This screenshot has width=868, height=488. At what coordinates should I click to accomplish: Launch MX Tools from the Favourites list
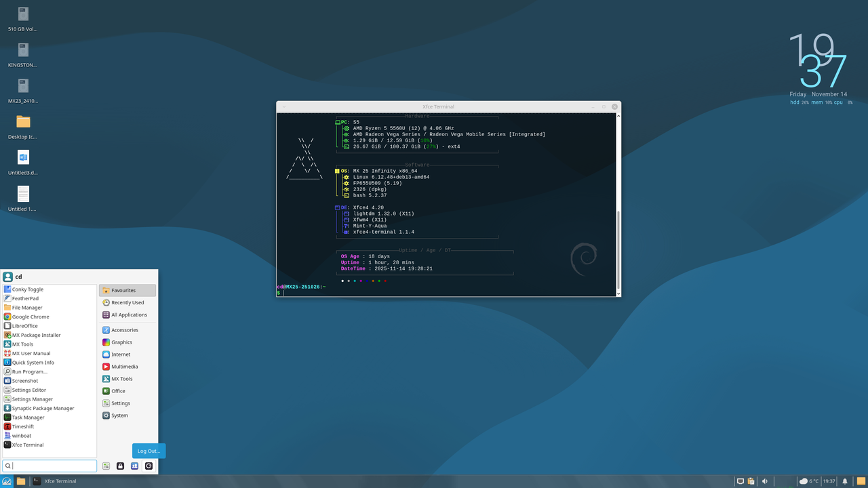tap(50, 344)
